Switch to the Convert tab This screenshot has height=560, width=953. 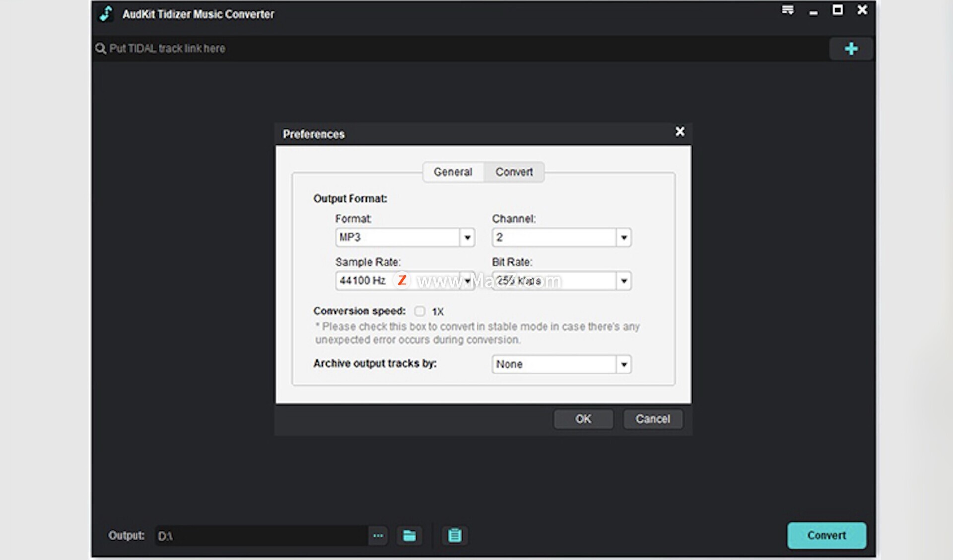point(514,172)
